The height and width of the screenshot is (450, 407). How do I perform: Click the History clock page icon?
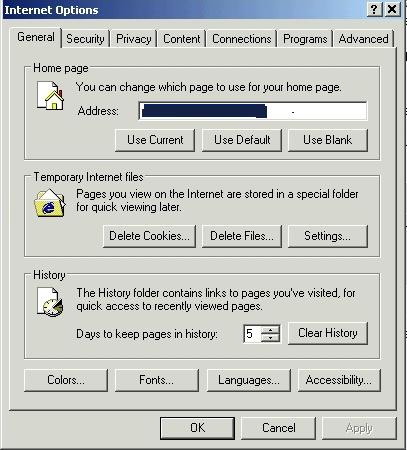tap(50, 302)
